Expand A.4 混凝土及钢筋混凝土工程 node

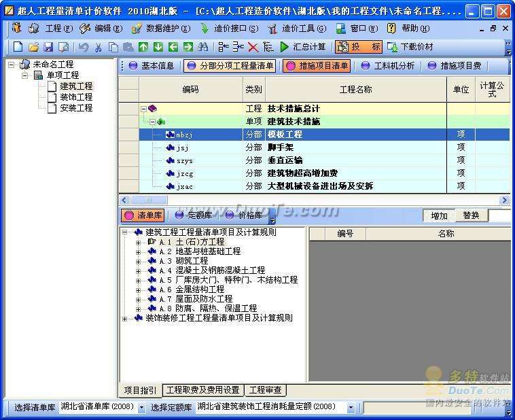coord(138,271)
